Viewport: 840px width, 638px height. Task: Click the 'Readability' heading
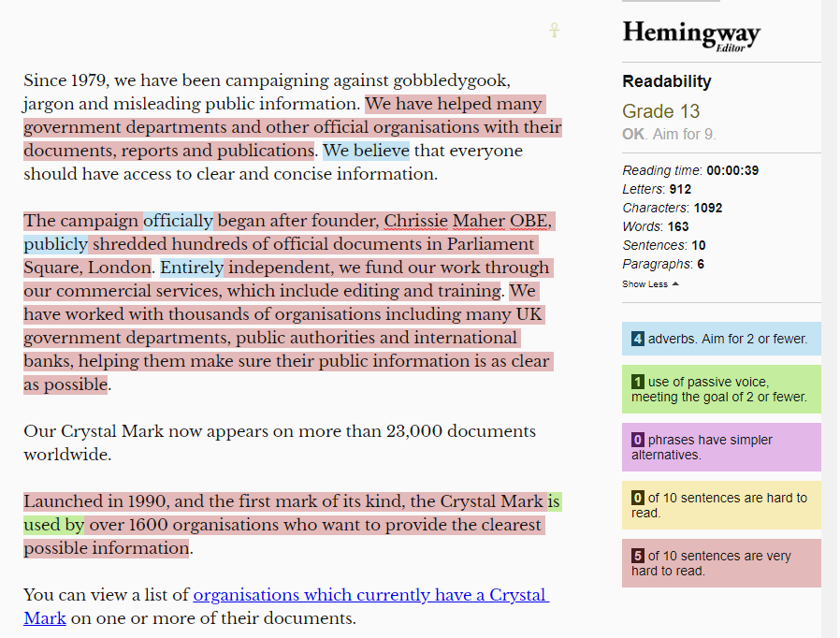667,81
